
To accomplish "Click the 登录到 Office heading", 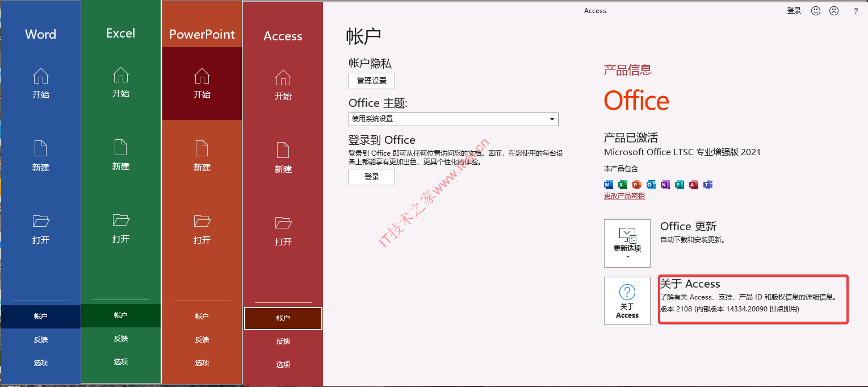I will 382,140.
